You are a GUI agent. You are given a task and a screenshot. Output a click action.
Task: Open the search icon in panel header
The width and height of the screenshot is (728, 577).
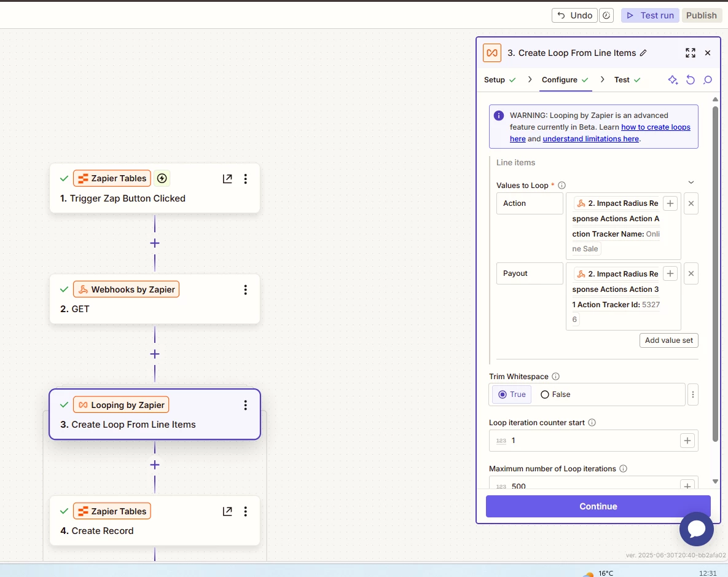pyautogui.click(x=708, y=80)
